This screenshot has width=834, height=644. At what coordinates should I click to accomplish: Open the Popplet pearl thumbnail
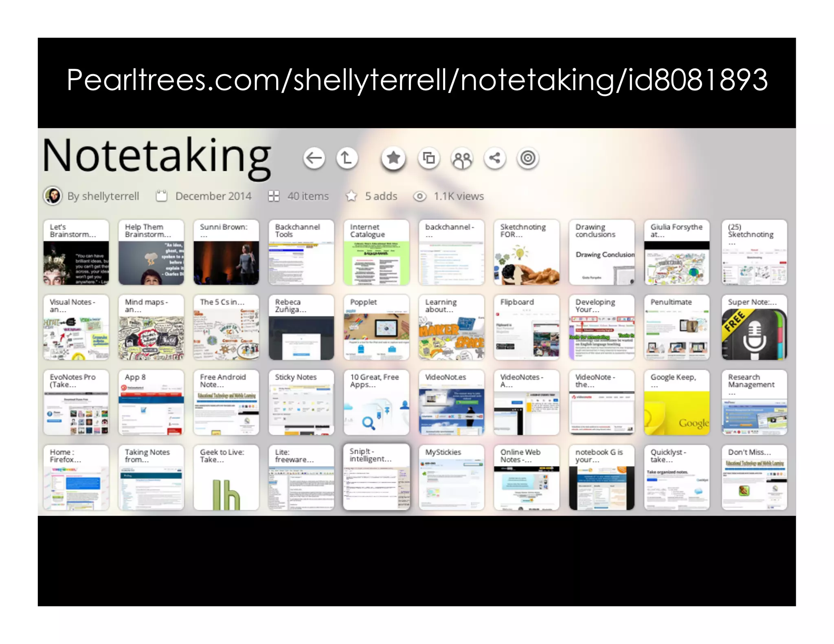pos(376,328)
